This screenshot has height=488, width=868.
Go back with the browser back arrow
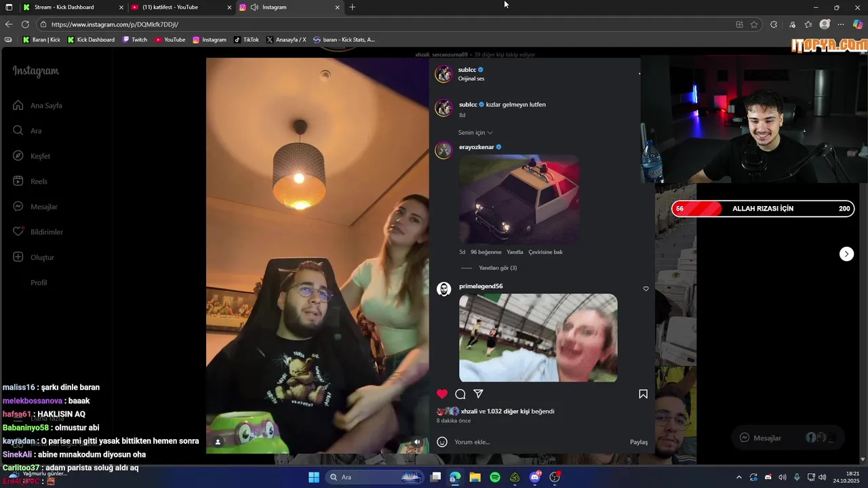pos(9,24)
